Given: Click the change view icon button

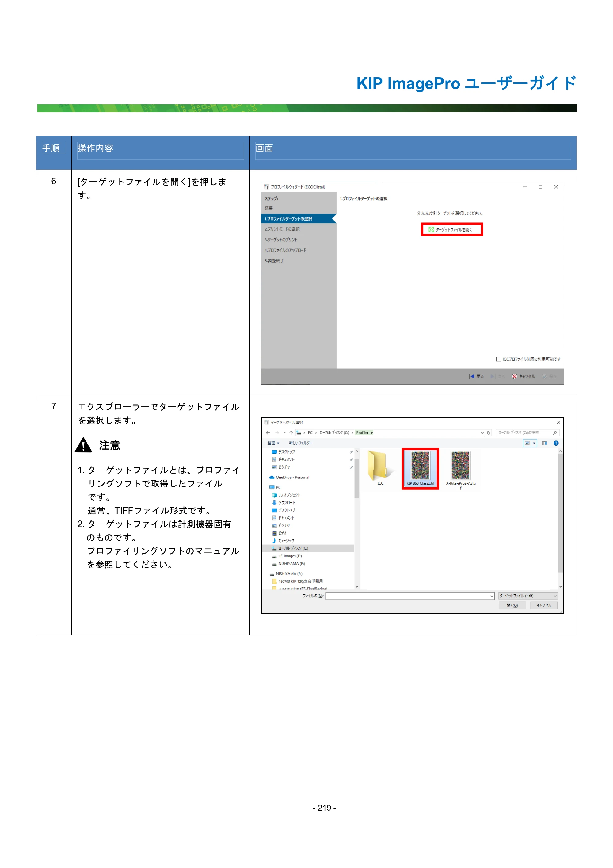Looking at the screenshot, I should (527, 443).
